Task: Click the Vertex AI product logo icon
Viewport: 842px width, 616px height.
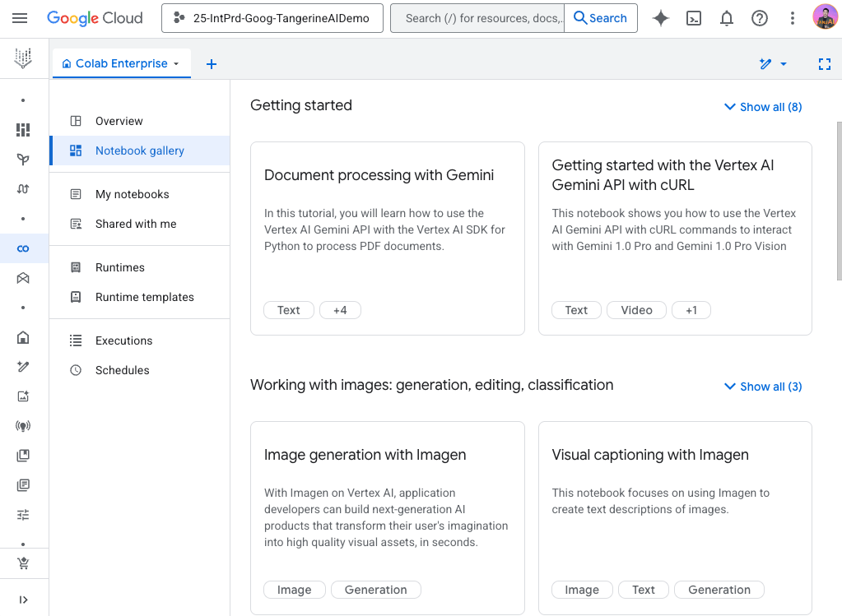Action: point(23,58)
